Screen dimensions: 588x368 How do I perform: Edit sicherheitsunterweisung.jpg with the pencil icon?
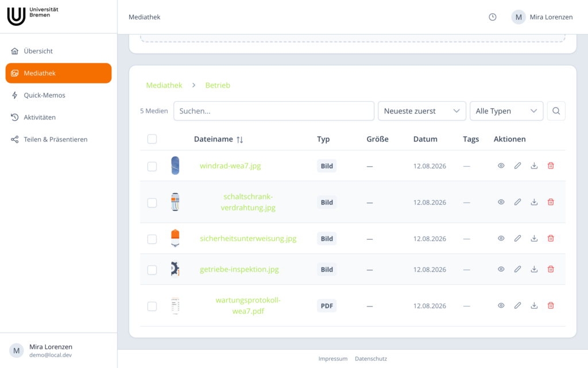pos(517,239)
